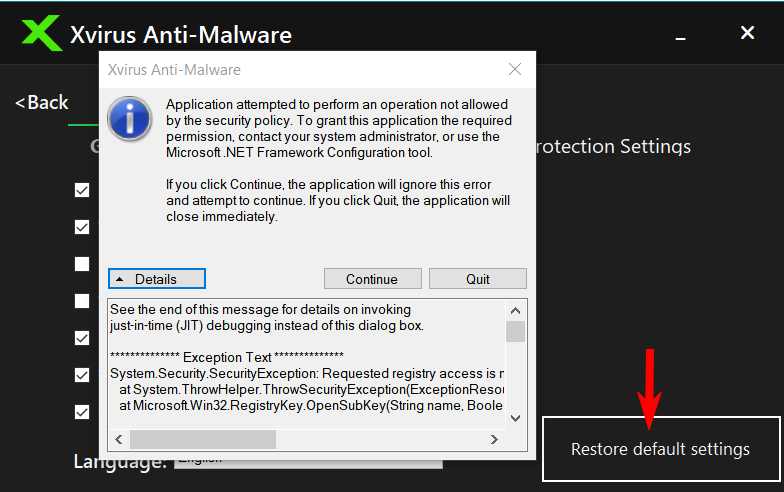Click Restore default settings

[x=660, y=449]
